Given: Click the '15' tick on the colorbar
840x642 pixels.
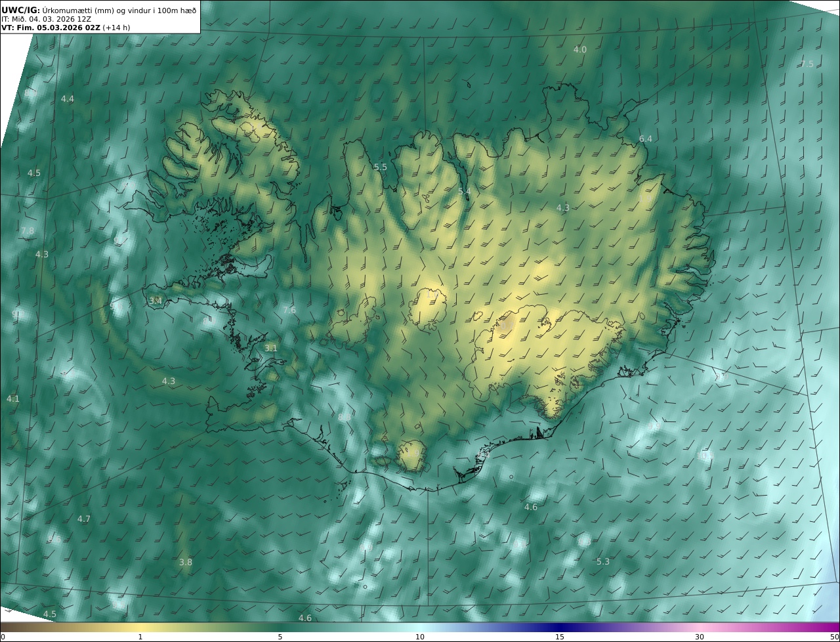Looking at the screenshot, I should tap(560, 637).
